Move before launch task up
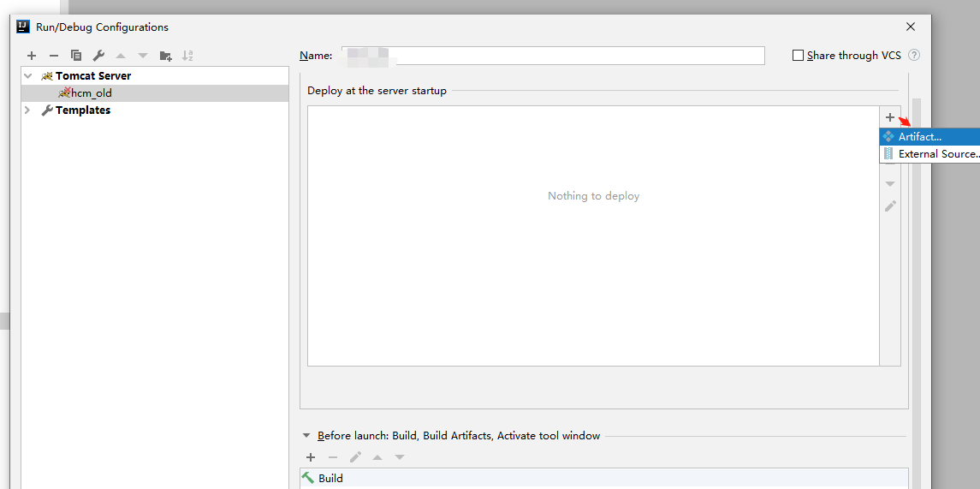Screen dimensions: 980x489 tap(377, 457)
